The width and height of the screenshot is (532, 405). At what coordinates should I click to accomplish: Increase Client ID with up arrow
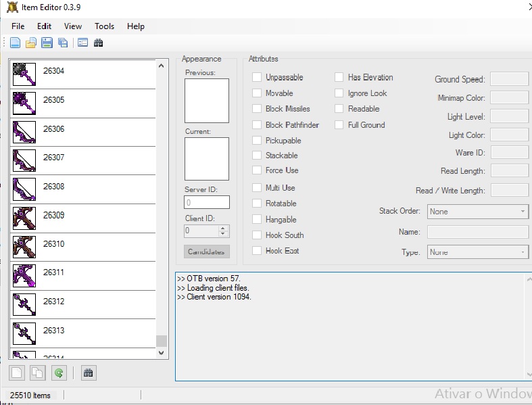[223, 228]
